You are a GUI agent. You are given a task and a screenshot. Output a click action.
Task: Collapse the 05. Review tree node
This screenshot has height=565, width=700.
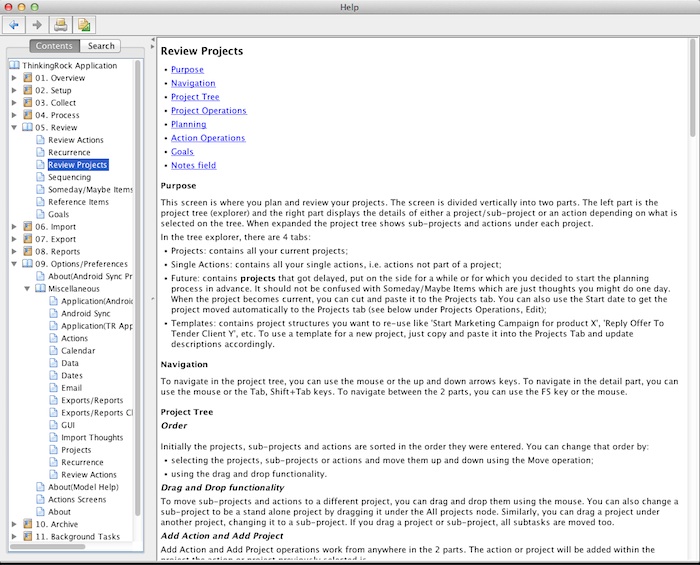(x=14, y=128)
